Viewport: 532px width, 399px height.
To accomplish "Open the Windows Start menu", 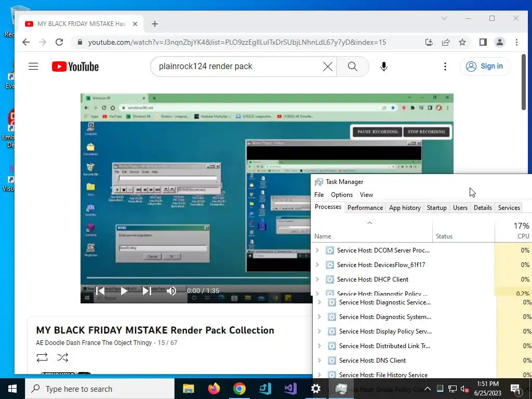I will click(x=12, y=389).
